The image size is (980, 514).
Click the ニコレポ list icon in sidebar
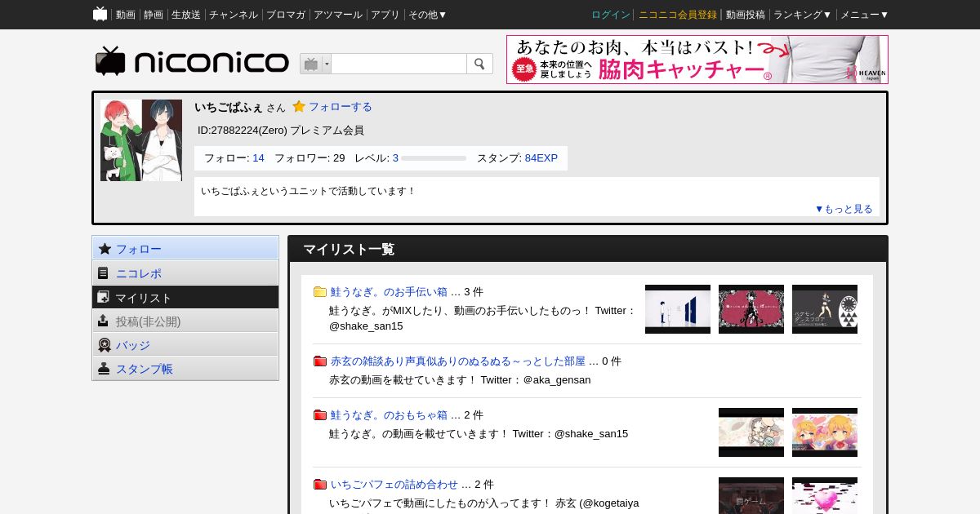(x=104, y=273)
